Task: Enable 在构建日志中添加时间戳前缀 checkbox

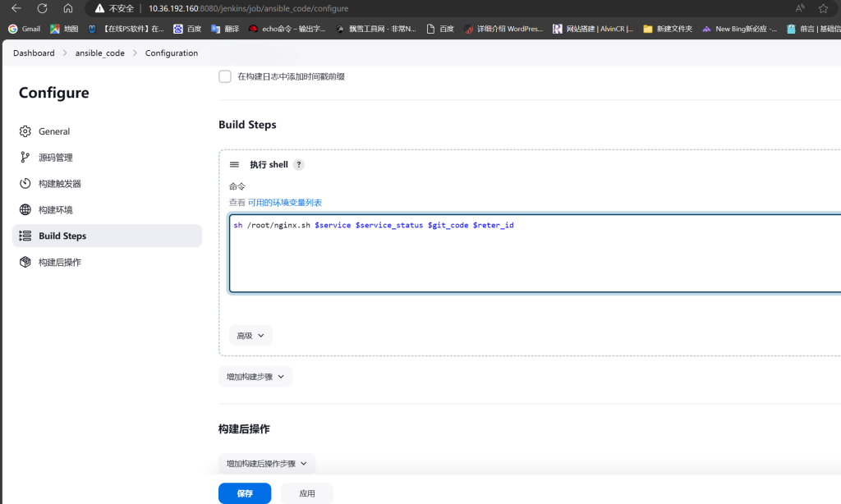Action: pos(225,76)
